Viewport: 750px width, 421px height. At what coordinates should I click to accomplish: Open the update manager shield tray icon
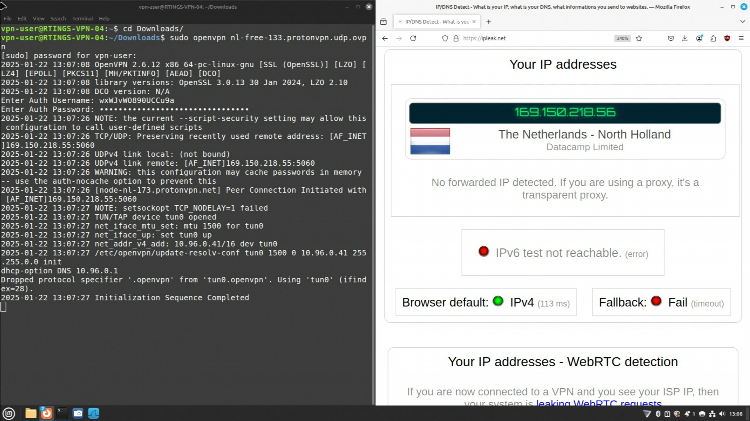coord(677,414)
